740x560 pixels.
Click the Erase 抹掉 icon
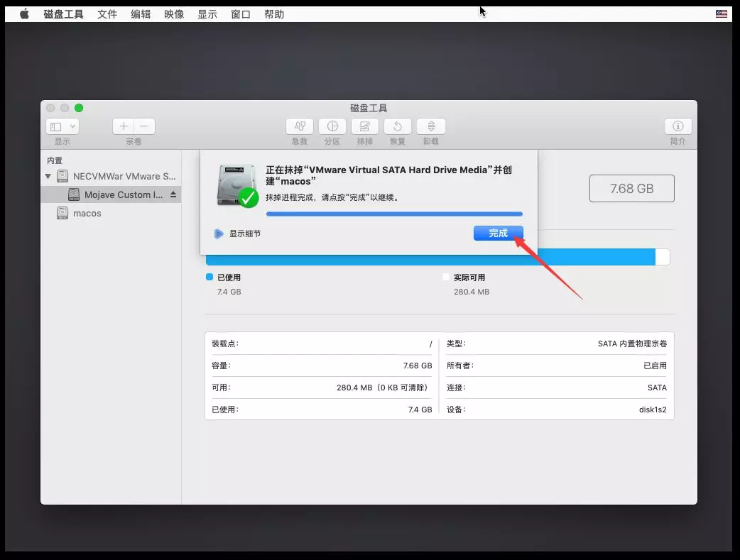(365, 126)
